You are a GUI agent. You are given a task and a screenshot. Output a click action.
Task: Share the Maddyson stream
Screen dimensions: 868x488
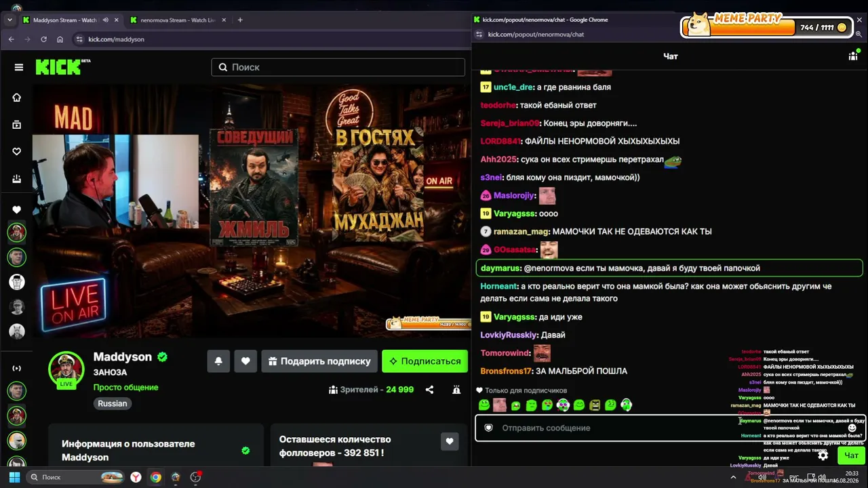429,390
